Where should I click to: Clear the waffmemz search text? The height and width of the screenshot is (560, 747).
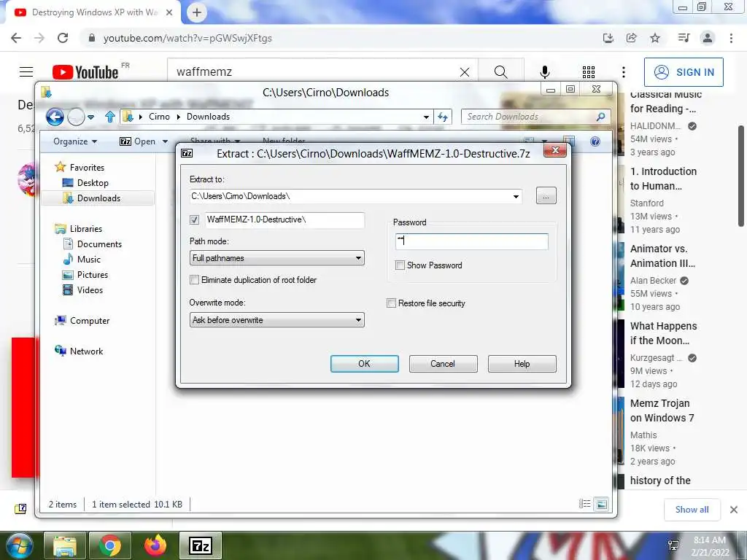pos(465,72)
